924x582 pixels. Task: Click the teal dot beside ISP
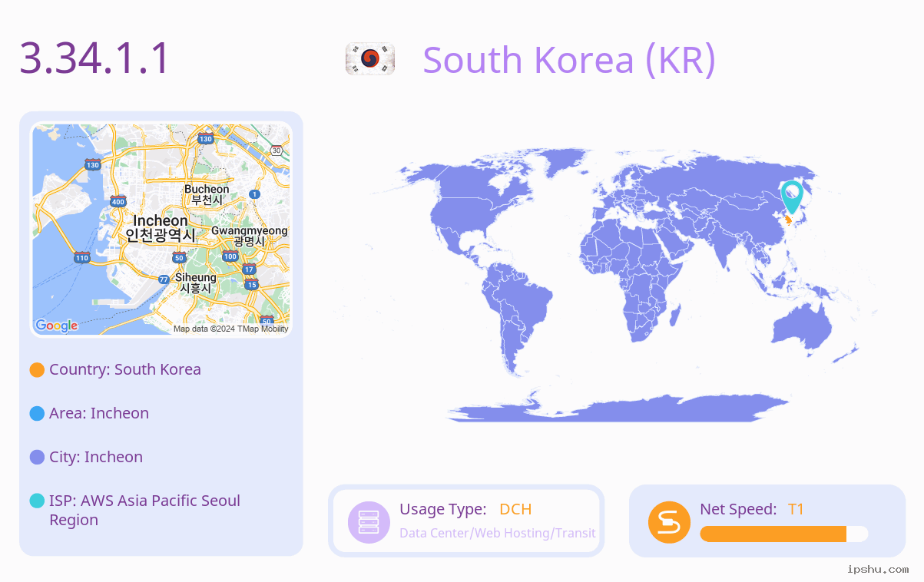point(37,501)
